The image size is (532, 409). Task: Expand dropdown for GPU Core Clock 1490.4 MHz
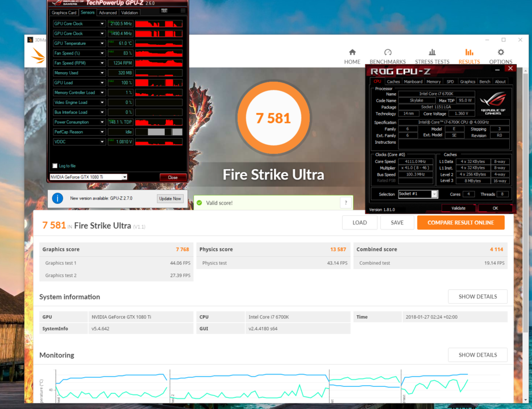point(102,34)
